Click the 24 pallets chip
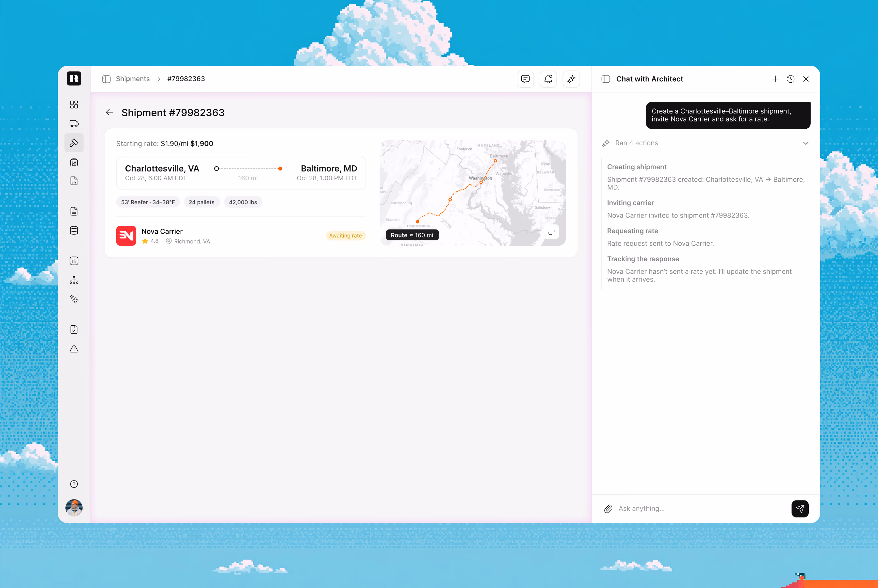This screenshot has height=588, width=878. tap(201, 202)
